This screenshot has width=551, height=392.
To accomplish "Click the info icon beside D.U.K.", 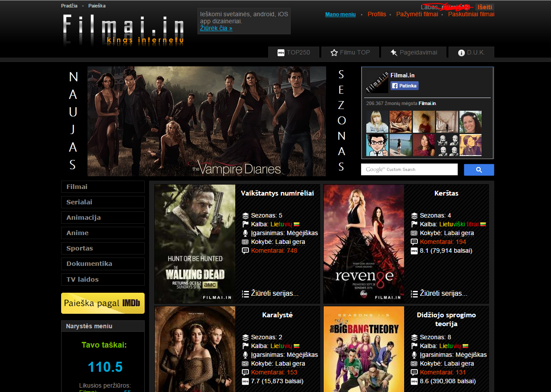I will click(461, 53).
